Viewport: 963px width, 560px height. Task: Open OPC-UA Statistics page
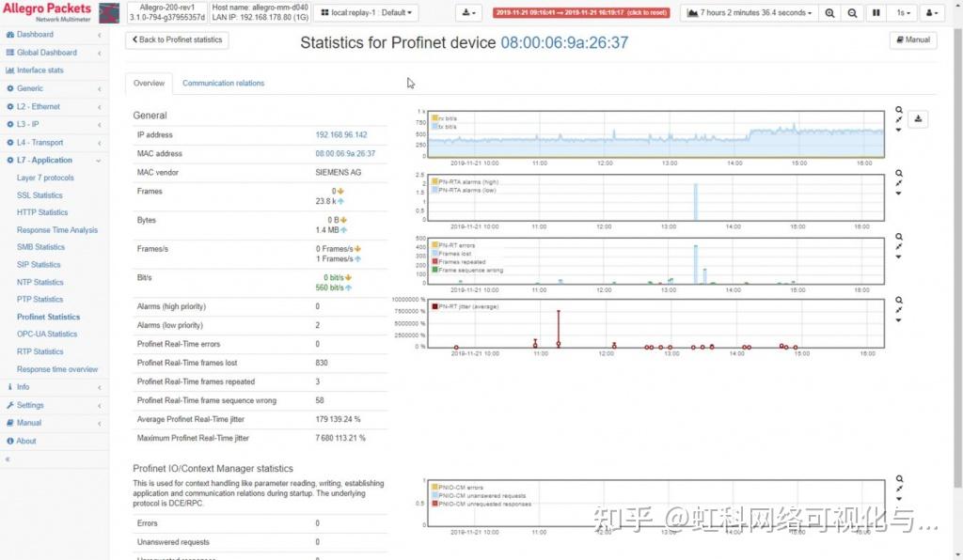[47, 334]
